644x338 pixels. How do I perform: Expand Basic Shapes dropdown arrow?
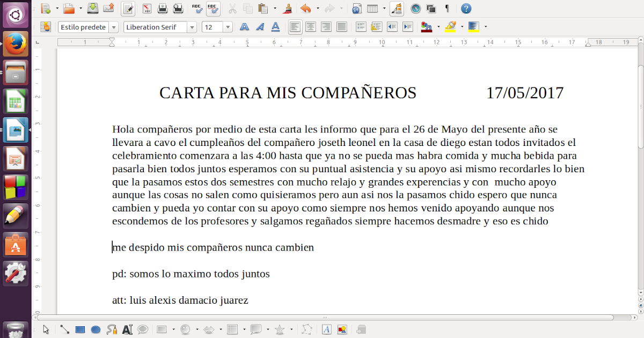pos(174,329)
